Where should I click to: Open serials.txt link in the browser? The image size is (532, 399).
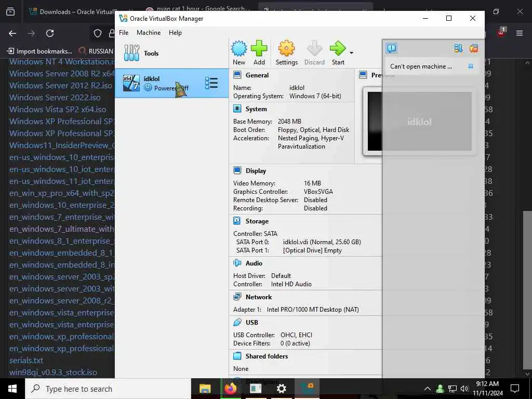(x=26, y=361)
